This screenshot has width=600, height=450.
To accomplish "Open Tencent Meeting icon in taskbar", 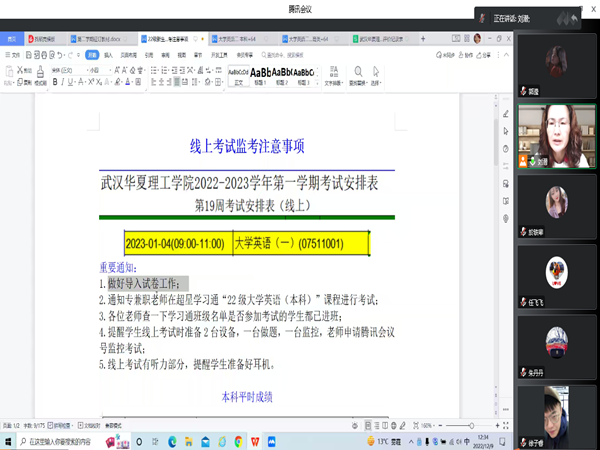I will tap(272, 442).
